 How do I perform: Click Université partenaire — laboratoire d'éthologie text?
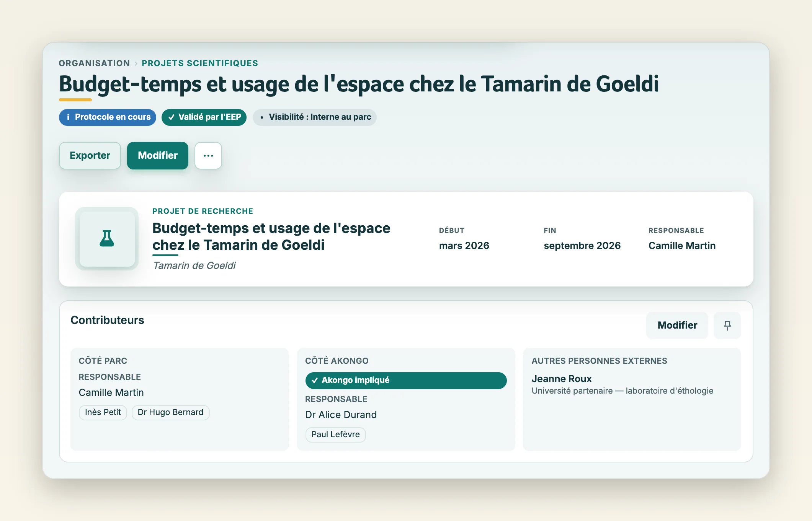tap(622, 391)
